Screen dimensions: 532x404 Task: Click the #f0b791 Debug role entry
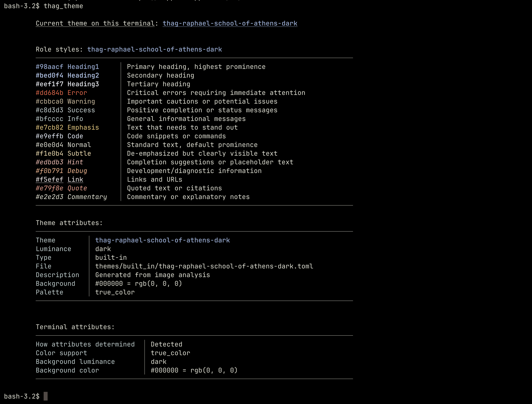pos(61,171)
